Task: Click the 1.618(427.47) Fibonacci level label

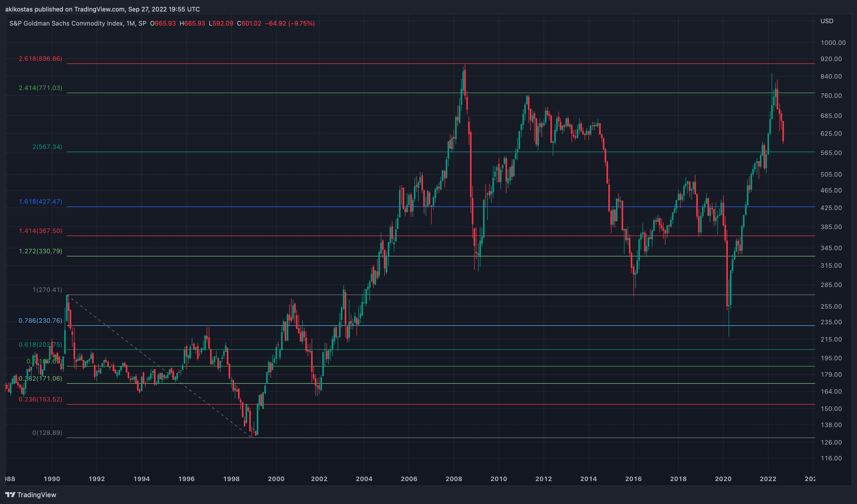Action: (40, 202)
